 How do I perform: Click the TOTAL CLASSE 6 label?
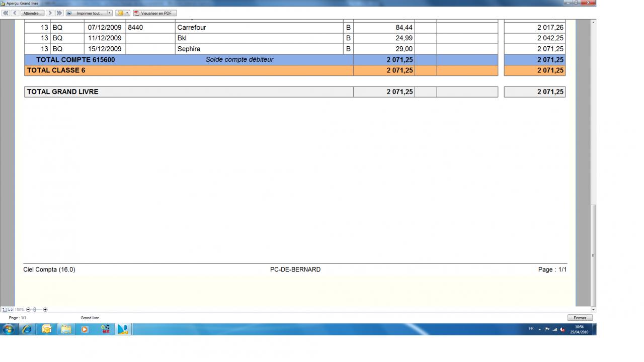[56, 70]
